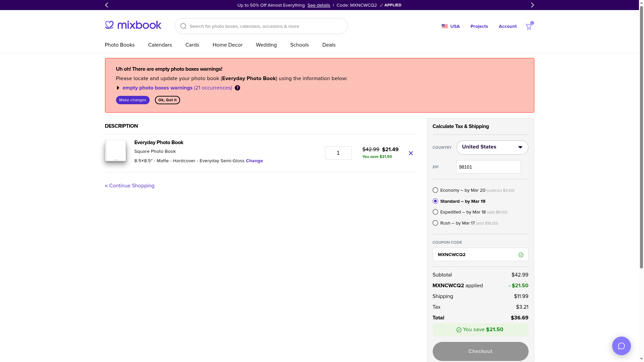644x362 pixels.
Task: Pick Rush shipping by Mar 17
Action: click(435, 223)
